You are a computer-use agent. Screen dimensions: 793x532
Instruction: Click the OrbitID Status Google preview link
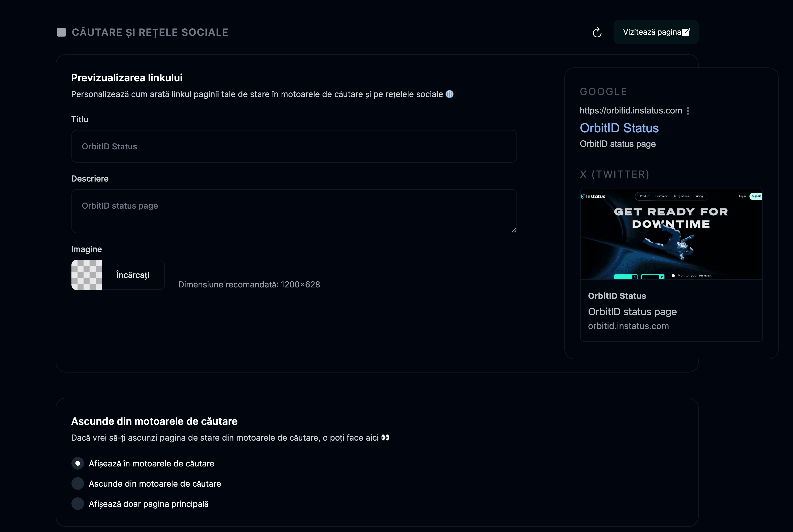point(619,128)
